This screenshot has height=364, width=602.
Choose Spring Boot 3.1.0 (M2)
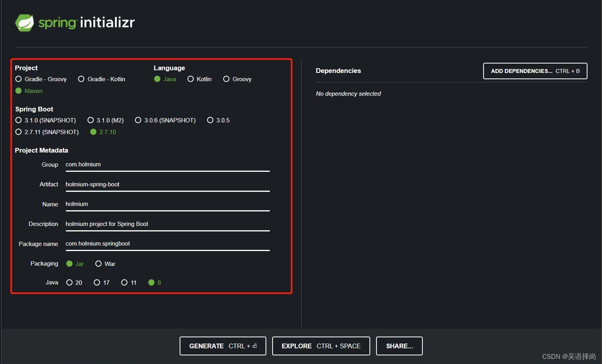tap(105, 120)
